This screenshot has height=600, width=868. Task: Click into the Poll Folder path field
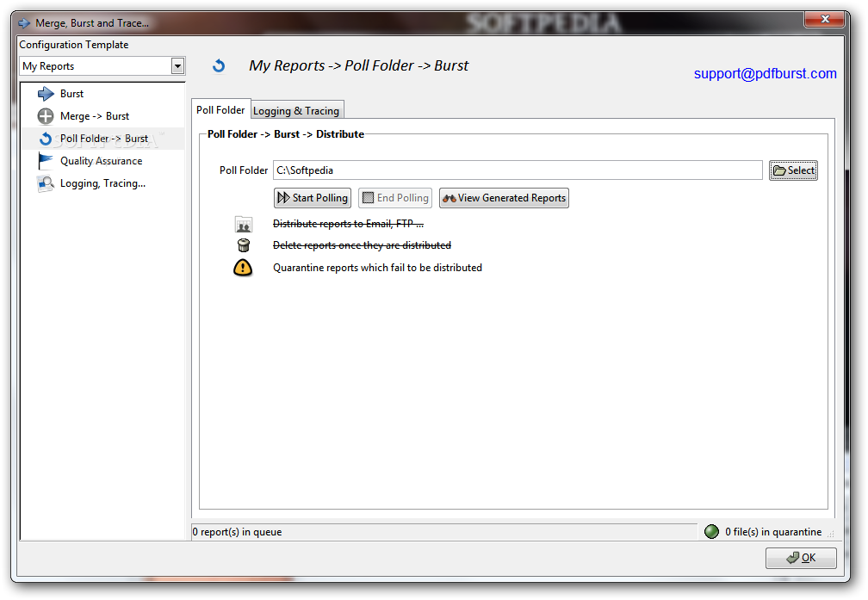point(517,170)
